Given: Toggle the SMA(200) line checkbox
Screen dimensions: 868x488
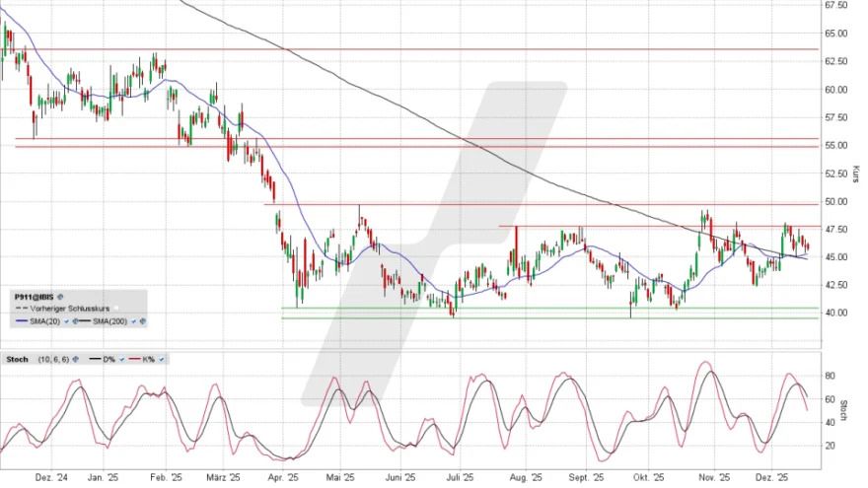Looking at the screenshot, I should coord(133,321).
